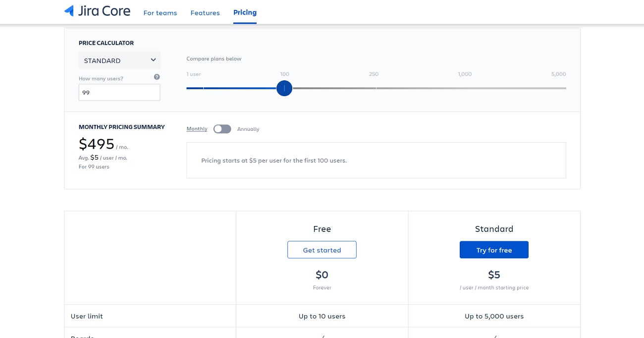Click the users help question mark icon
The height and width of the screenshot is (338, 644).
[157, 77]
